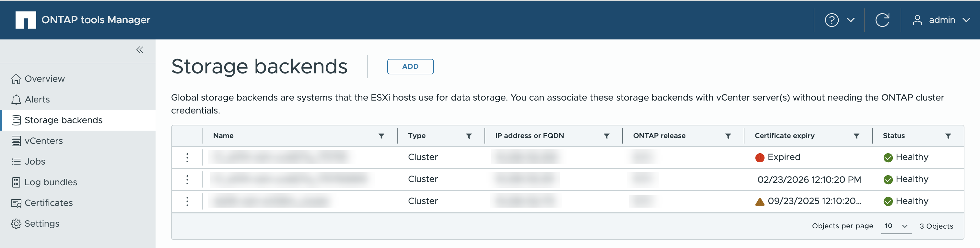Open the actions kebab menu for first row
The image size is (980, 248).
[187, 157]
